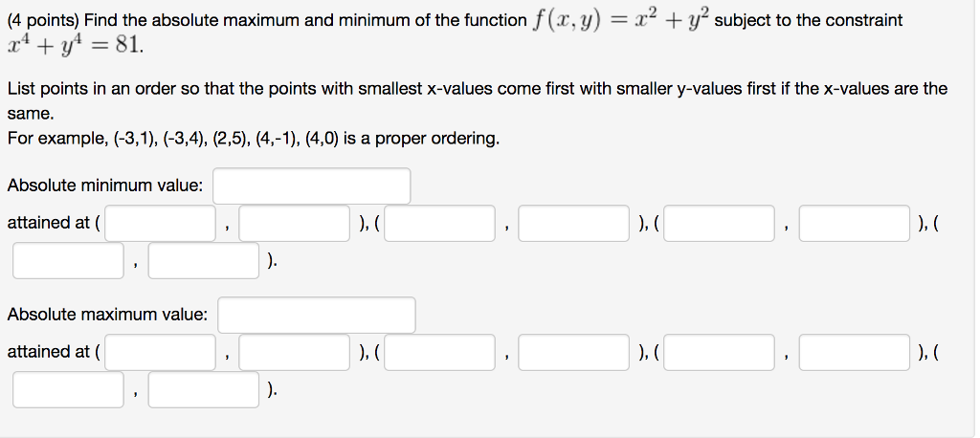Select first minimum point x-coordinate field
Screen dimensions: 980x438
(160, 223)
